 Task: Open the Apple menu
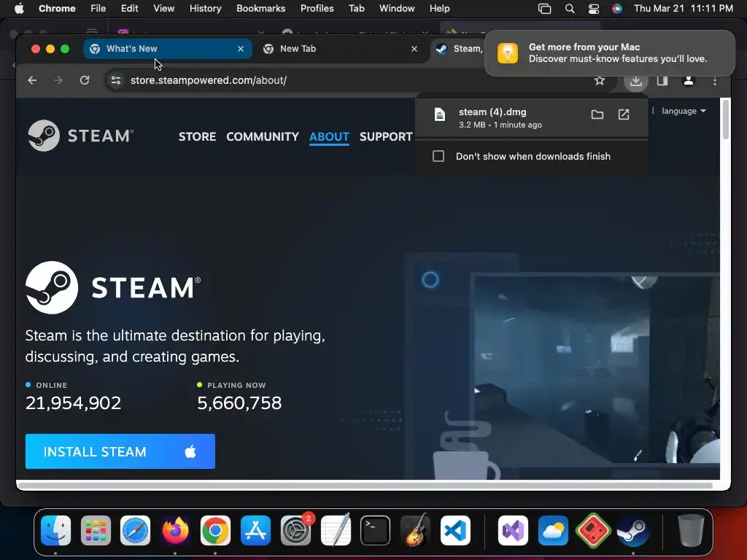pos(19,9)
